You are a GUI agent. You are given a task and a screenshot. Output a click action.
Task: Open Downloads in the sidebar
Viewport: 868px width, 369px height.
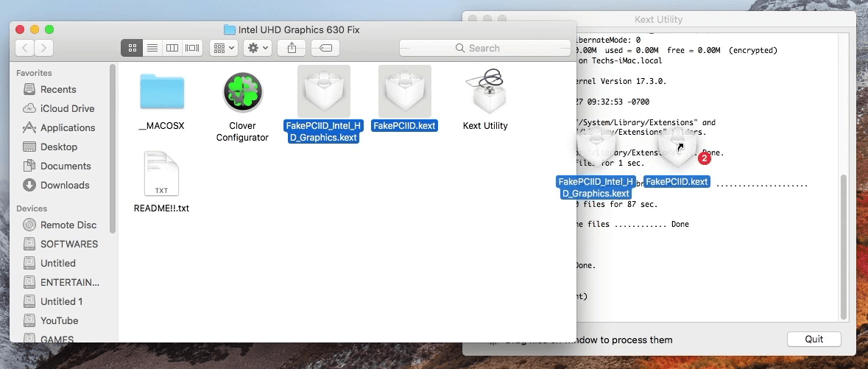pos(65,185)
